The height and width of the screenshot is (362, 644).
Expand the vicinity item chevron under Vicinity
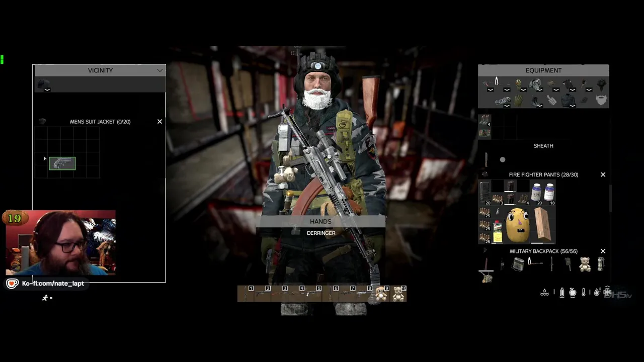click(x=47, y=89)
